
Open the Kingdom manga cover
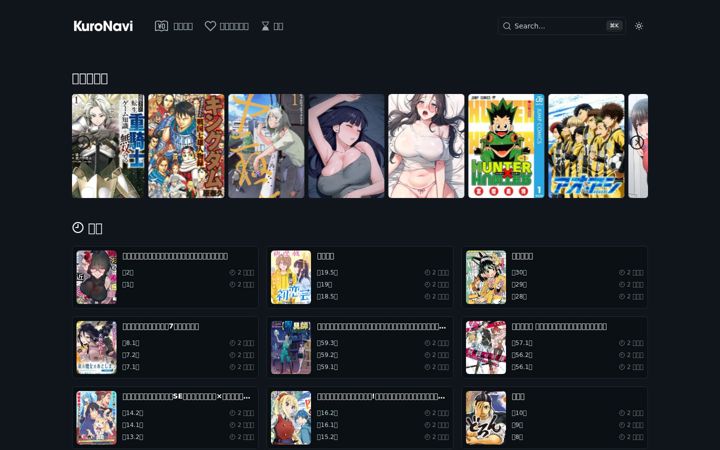coord(186,146)
